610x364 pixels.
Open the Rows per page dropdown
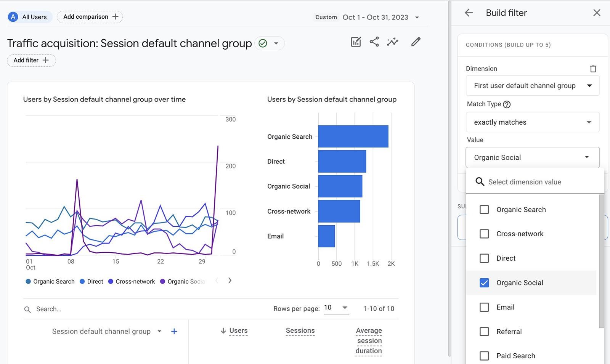click(x=336, y=308)
